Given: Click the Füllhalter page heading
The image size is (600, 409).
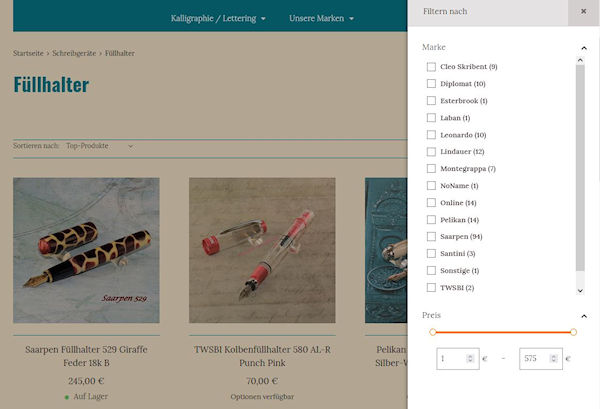Looking at the screenshot, I should tap(51, 85).
